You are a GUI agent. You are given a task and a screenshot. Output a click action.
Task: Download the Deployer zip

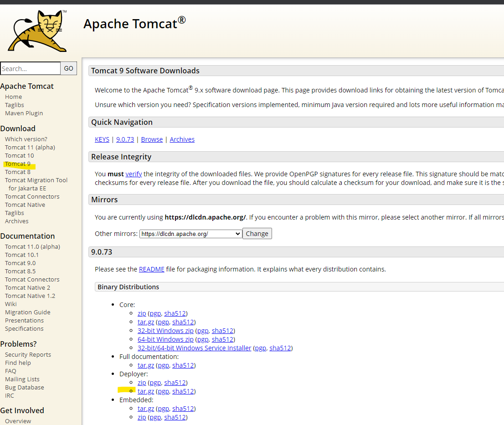tap(142, 383)
